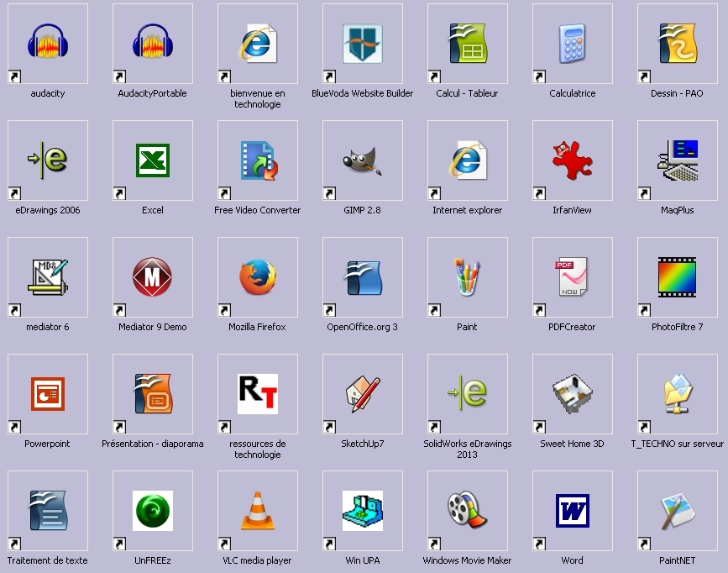Click the "Mozilla Firefox" label
The height and width of the screenshot is (573, 728).
pyautogui.click(x=257, y=327)
